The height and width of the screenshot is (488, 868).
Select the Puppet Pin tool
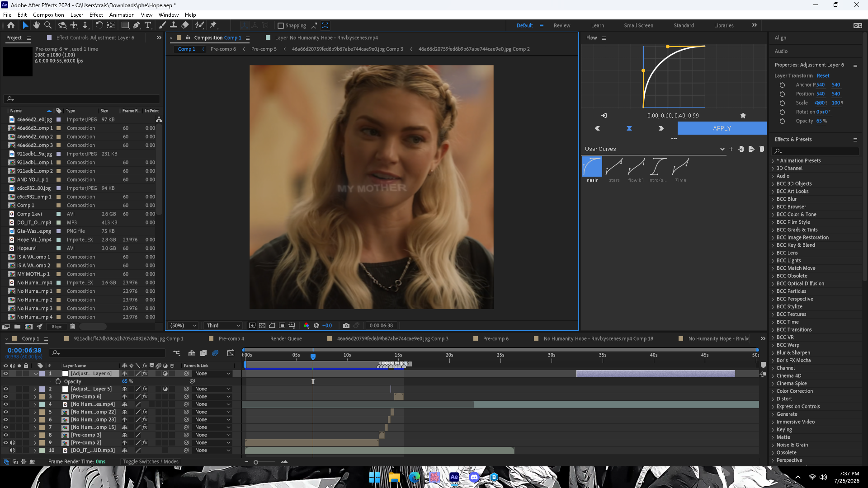click(x=213, y=25)
